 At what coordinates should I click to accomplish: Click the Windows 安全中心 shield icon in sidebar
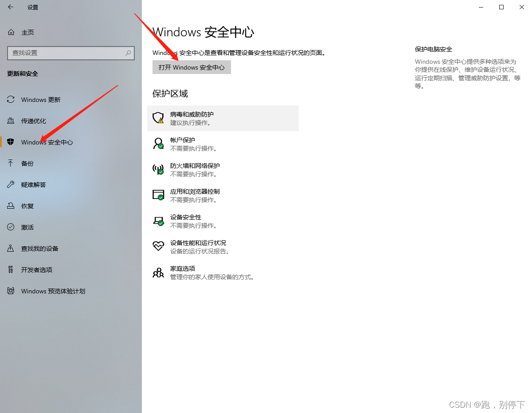(x=11, y=142)
